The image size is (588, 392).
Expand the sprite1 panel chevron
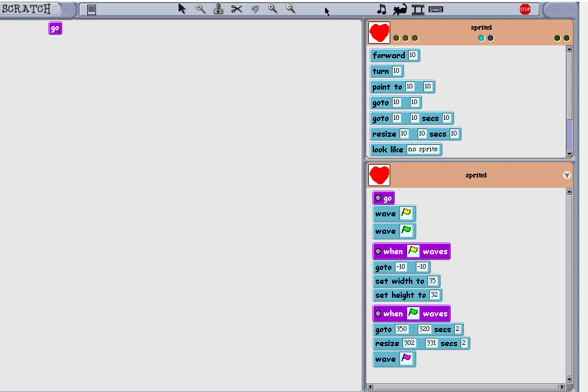[x=567, y=175]
